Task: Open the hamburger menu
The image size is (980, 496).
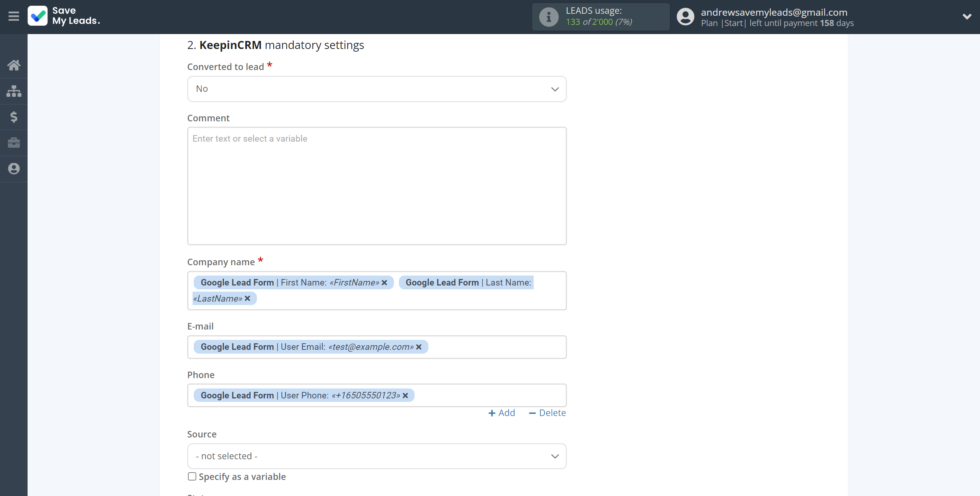Action: coord(14,16)
